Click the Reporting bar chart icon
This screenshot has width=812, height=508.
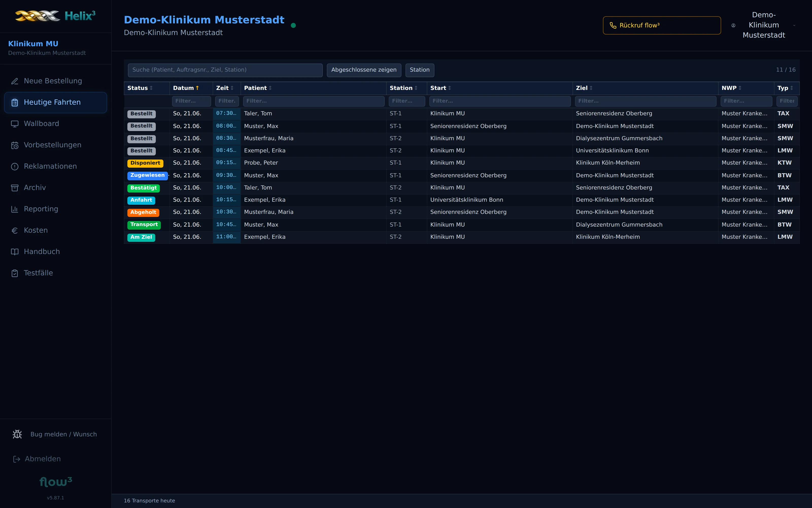pos(15,209)
